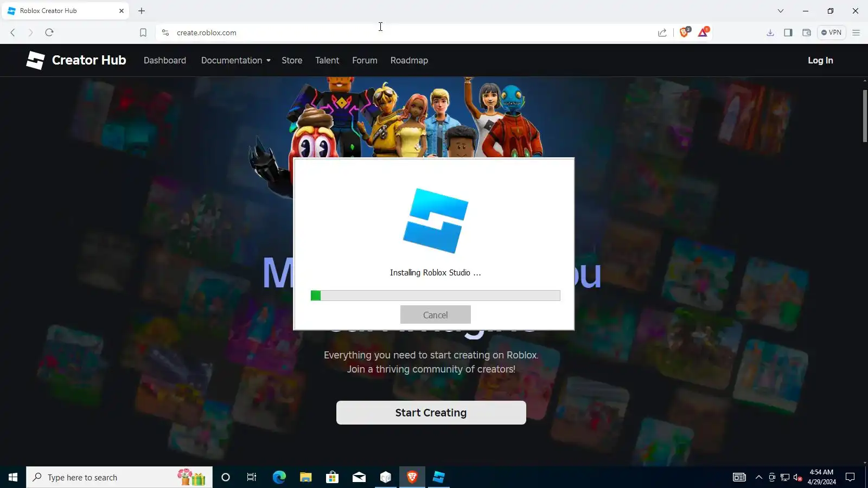The height and width of the screenshot is (488, 868).
Task: Open the clock and date display
Action: point(821,477)
